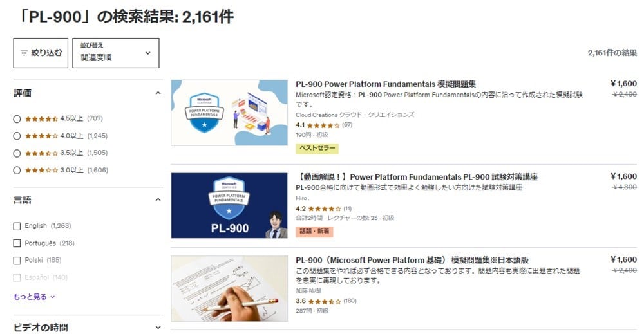Collapse the 評価 rating section chevron
Viewport: 644px width, 334px height.
point(158,93)
